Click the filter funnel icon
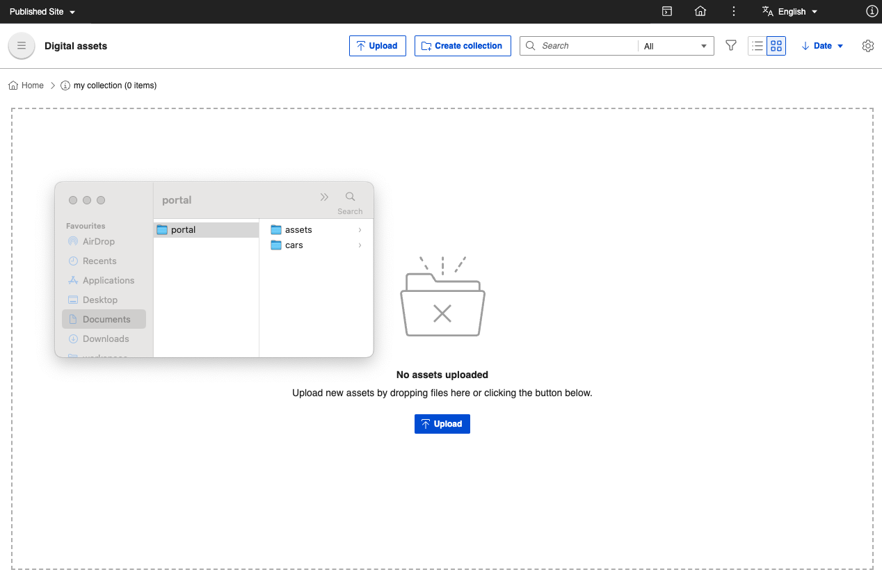882x588 pixels. point(730,46)
